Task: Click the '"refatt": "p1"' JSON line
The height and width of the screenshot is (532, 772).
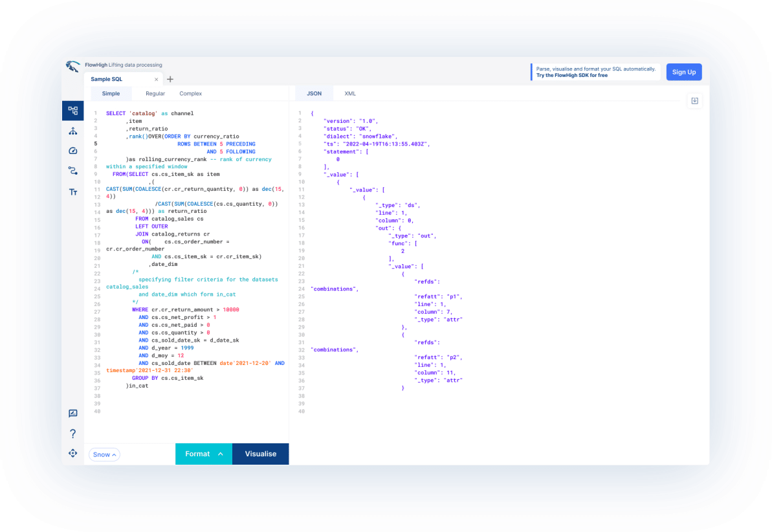Action: pos(438,296)
